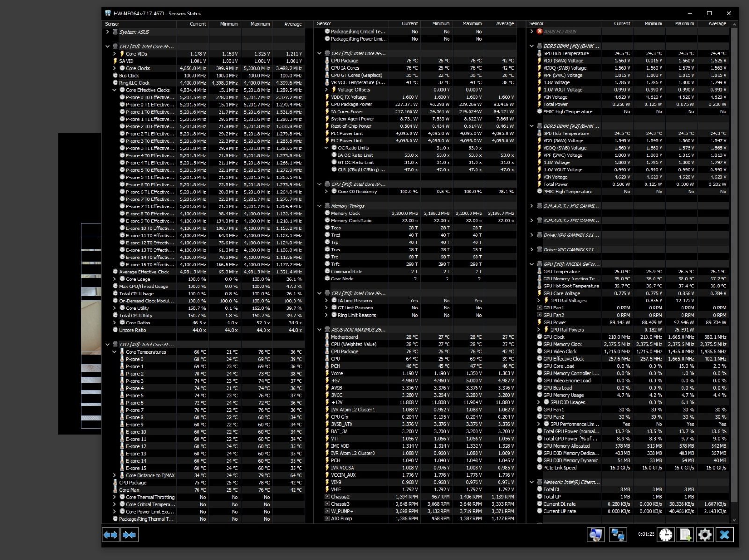Click the scrollbar down arrow

tap(734, 520)
